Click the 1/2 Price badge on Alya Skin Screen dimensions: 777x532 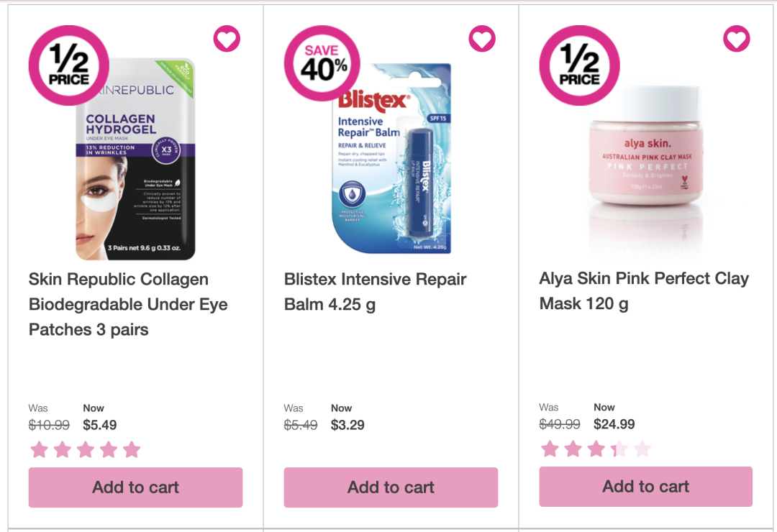tap(579, 65)
